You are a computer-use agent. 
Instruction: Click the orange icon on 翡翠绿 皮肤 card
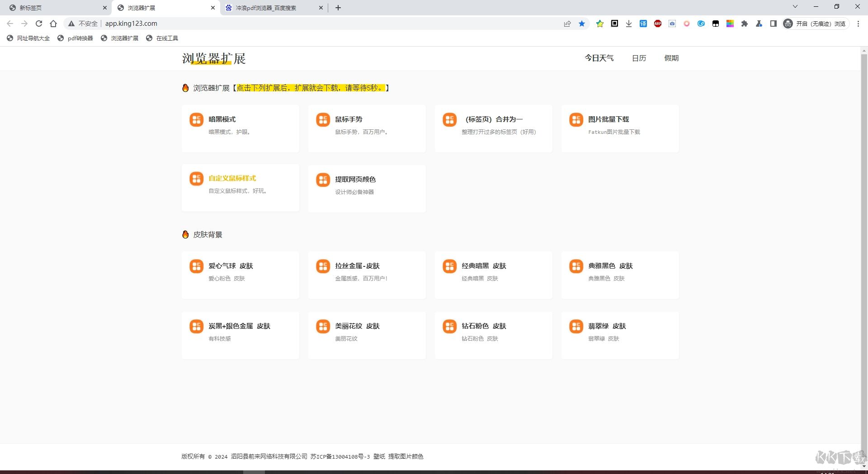click(x=576, y=326)
